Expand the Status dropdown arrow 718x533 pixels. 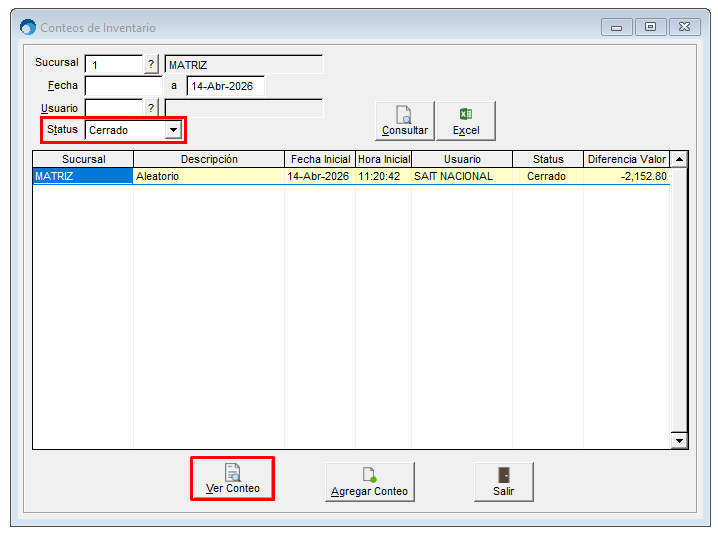point(173,130)
